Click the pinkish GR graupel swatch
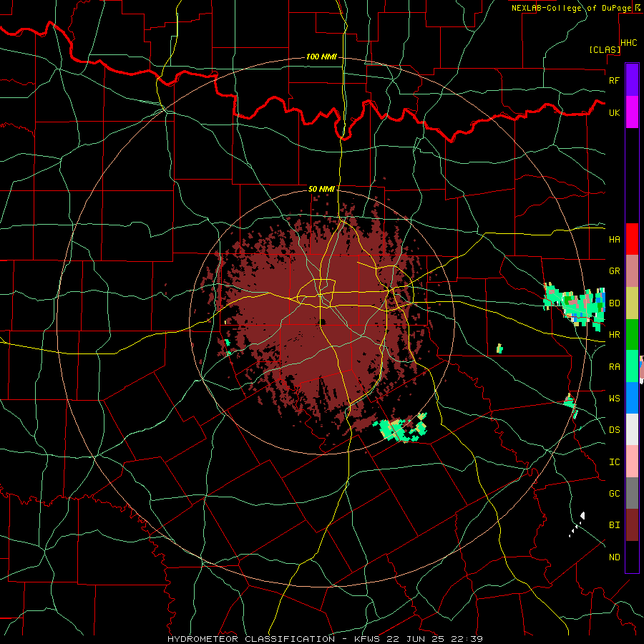Viewport: 644px width, 644px height. click(632, 271)
